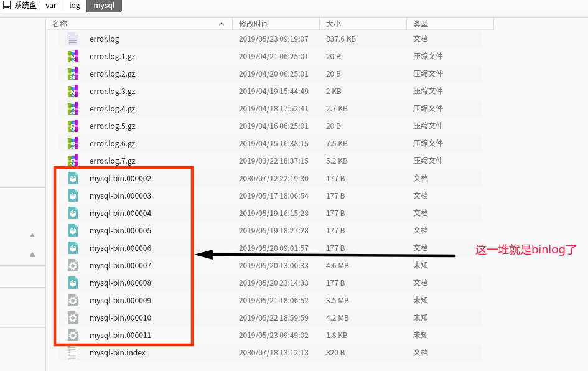
Task: Go to the var breadcrumb folder
Action: 50,6
